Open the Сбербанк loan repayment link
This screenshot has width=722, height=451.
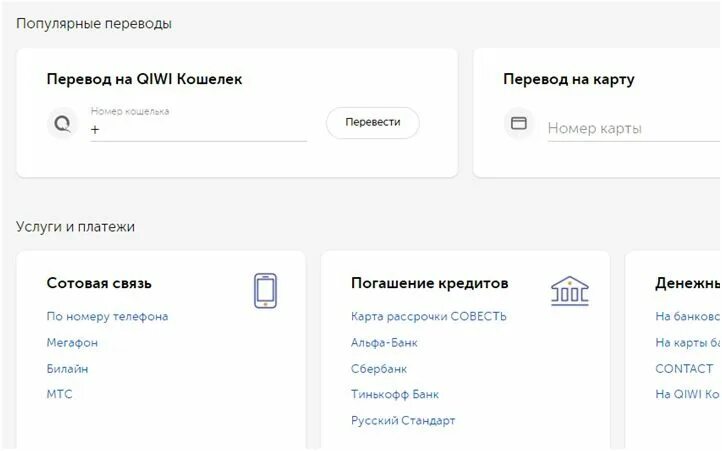[x=379, y=369]
